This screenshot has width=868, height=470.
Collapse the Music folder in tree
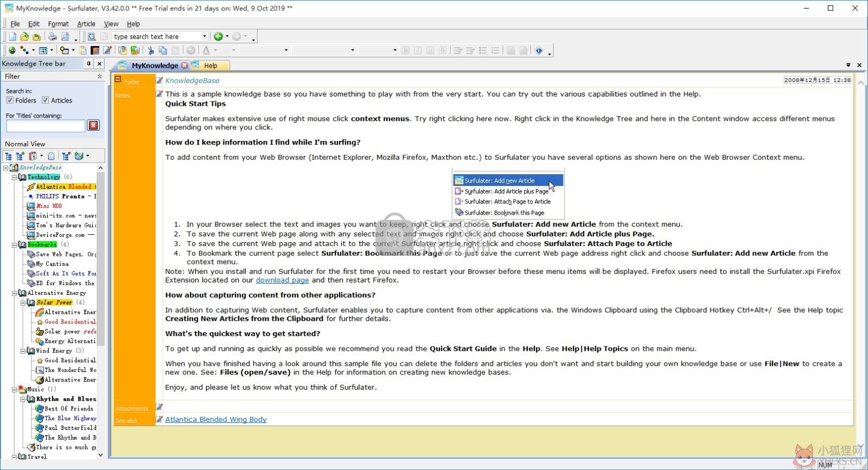tap(15, 390)
